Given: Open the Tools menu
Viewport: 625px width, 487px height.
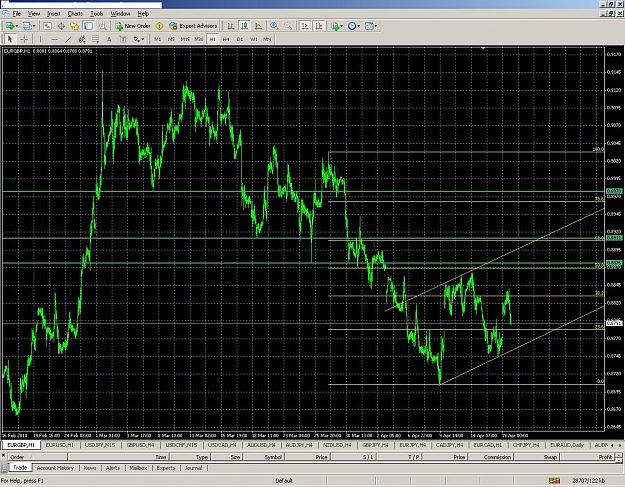Looking at the screenshot, I should click(96, 14).
